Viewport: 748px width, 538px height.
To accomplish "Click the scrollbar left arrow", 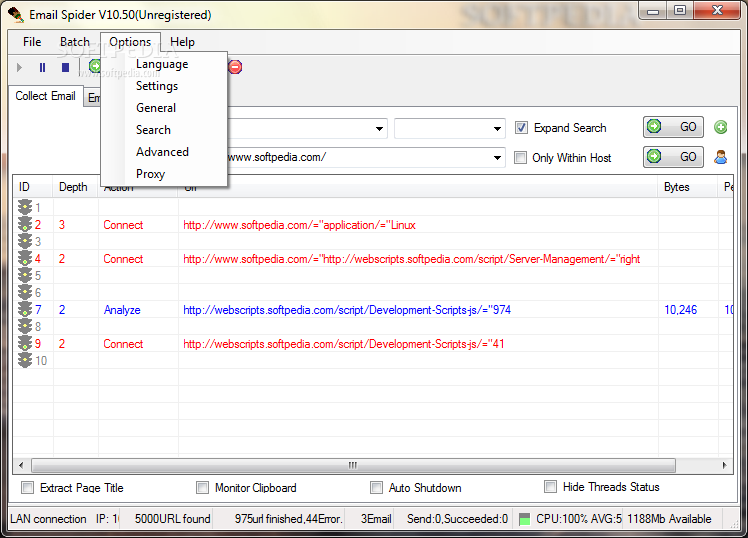I will point(21,465).
